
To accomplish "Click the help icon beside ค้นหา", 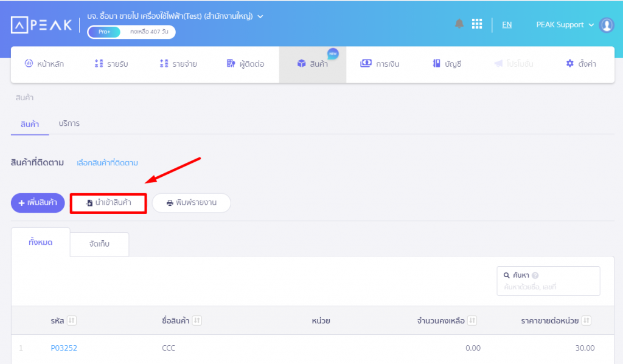I will point(535,275).
